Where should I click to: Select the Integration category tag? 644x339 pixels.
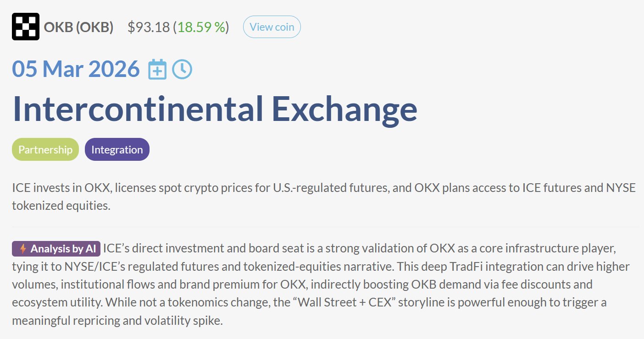117,150
